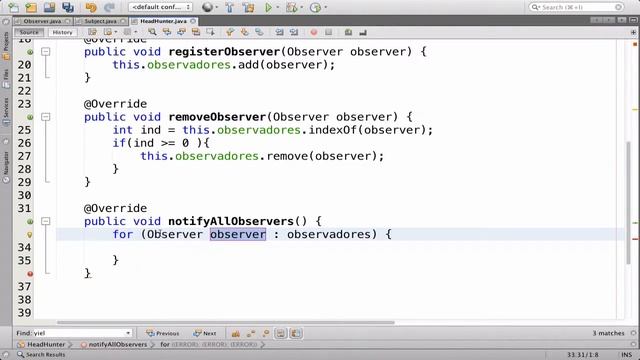Click the Uncomment icon in editor toolbar
640x360 pixels.
[x=363, y=32]
